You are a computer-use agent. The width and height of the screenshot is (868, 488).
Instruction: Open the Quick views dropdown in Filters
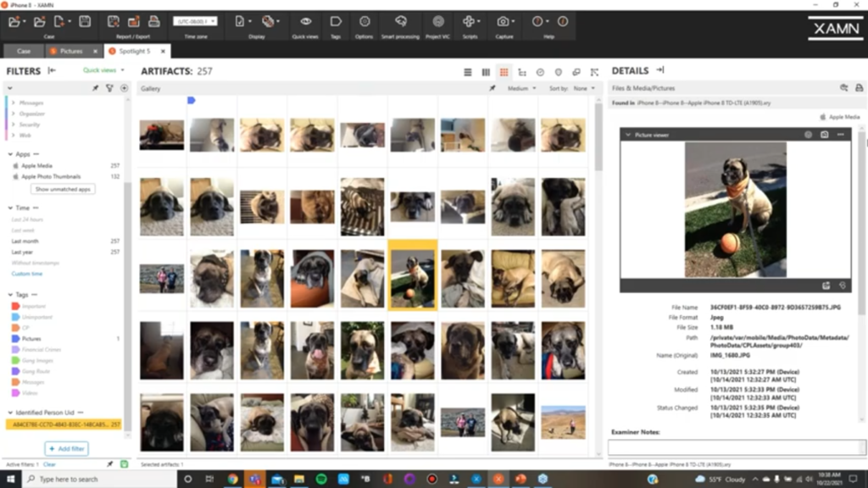pyautogui.click(x=103, y=70)
